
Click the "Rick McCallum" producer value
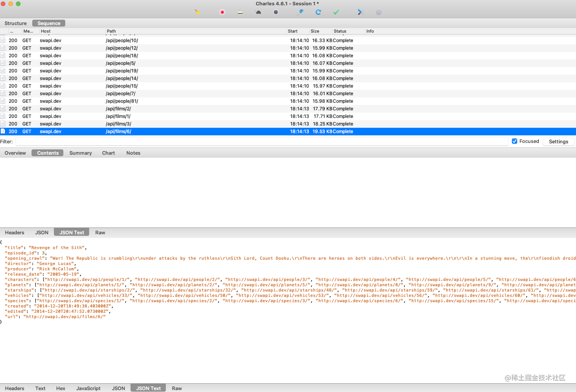point(57,269)
